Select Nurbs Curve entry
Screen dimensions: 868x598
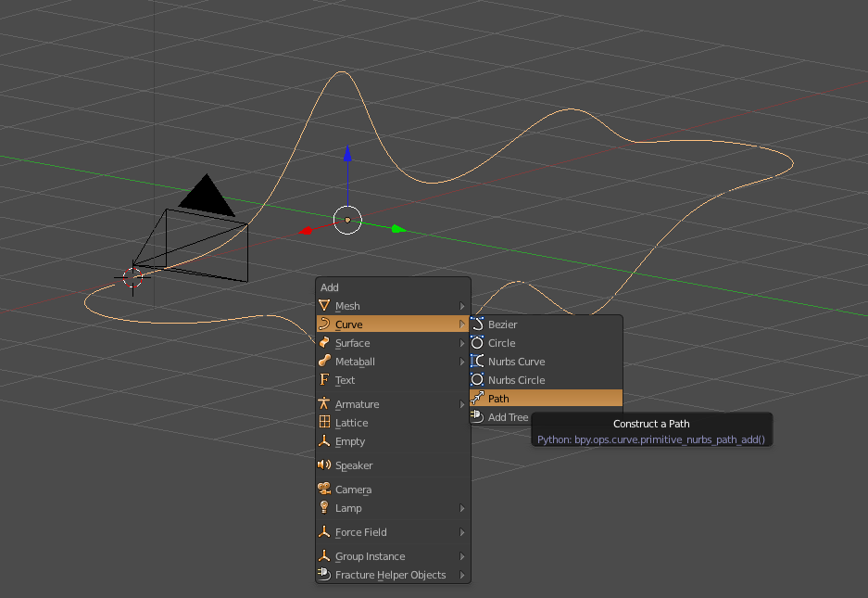point(546,362)
